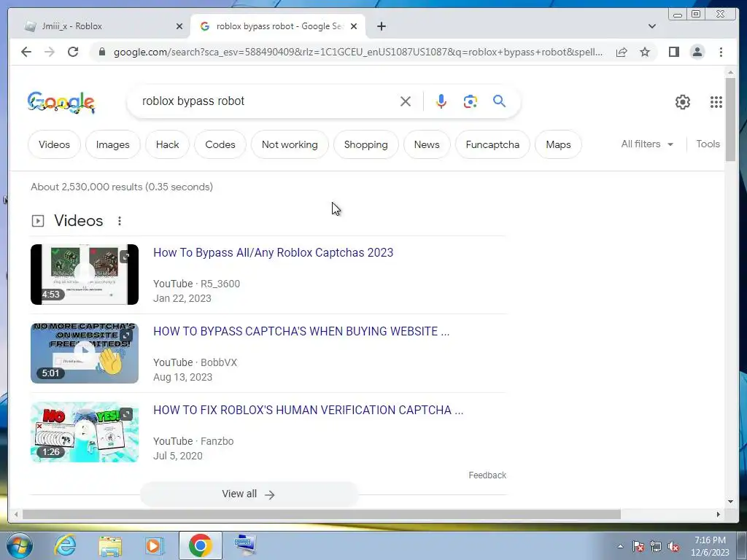Viewport: 747px width, 560px height.
Task: Open Chrome three-dot menu
Action: click(x=721, y=52)
